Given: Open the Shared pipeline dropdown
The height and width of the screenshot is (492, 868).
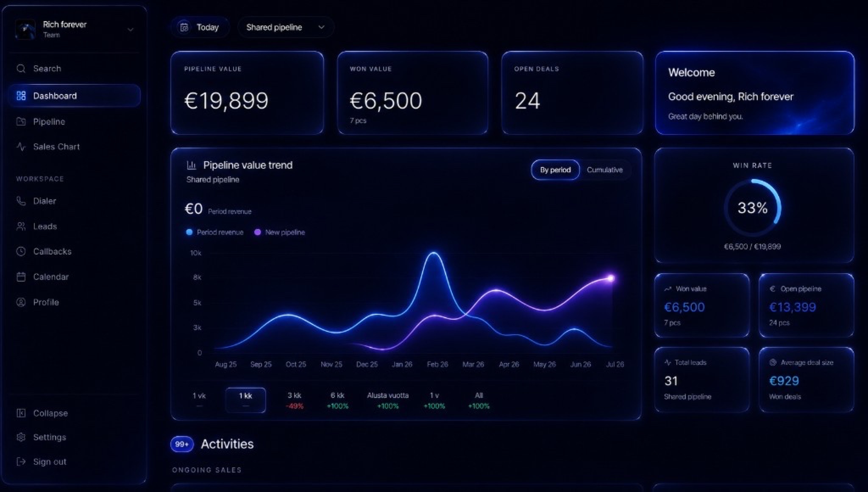Looking at the screenshot, I should click(x=286, y=27).
